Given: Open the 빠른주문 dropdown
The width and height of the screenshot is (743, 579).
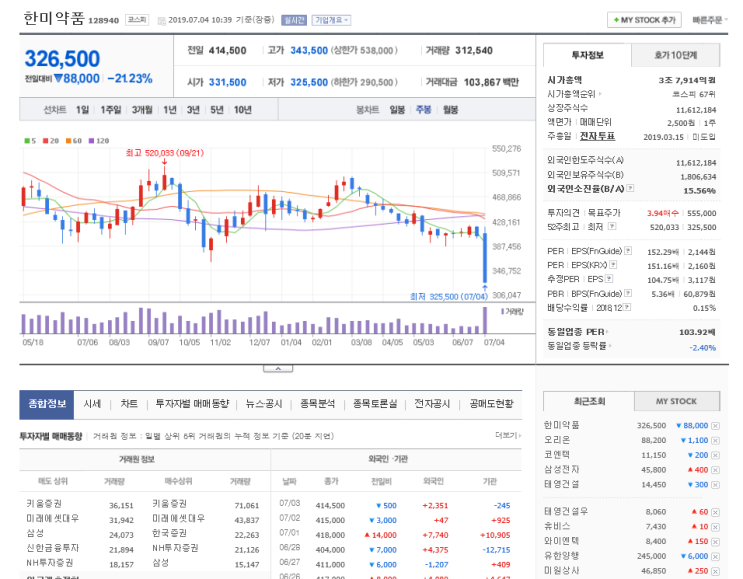Looking at the screenshot, I should 709,20.
